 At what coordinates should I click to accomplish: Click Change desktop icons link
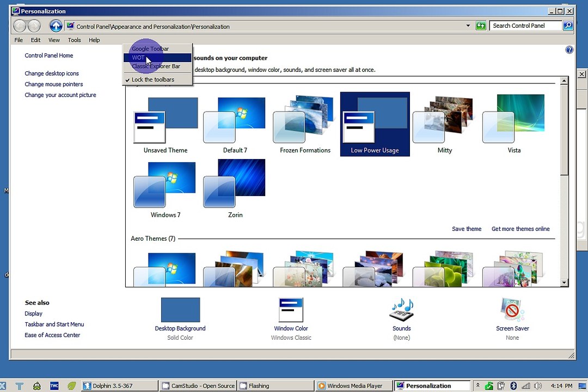(52, 73)
